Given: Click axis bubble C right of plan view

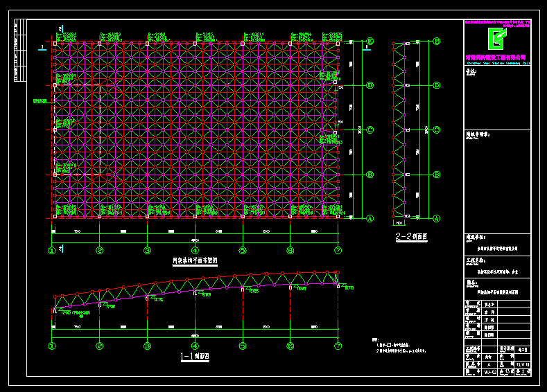Looking at the screenshot, I should (370, 130).
